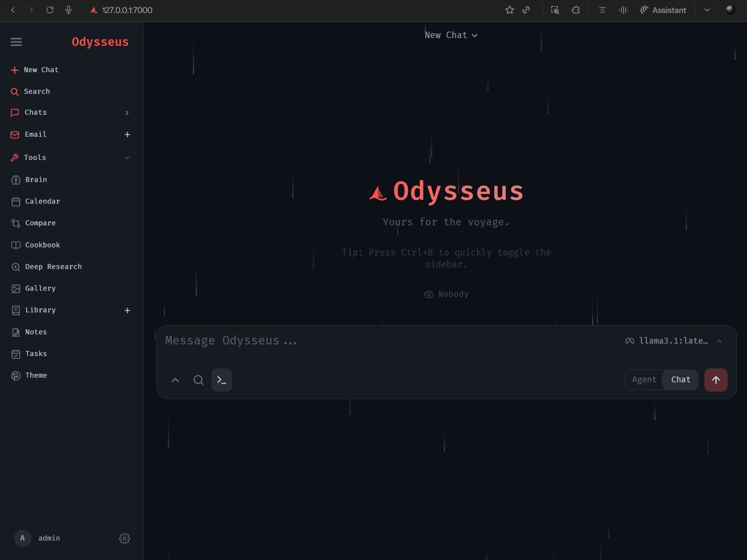Screen dimensions: 747x560
Task: Open the Tasks tool
Action: pyautogui.click(x=29, y=354)
